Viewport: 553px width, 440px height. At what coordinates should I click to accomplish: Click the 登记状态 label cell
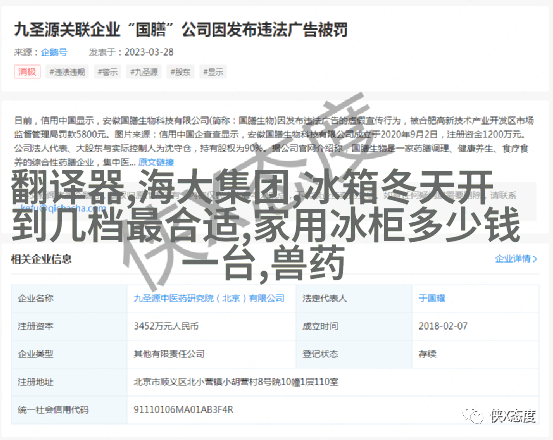pyautogui.click(x=354, y=354)
